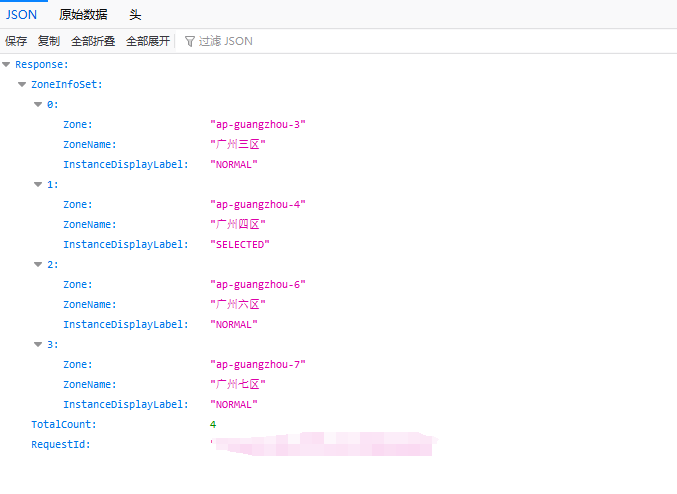
Task: Select value "广州三区"
Action: tap(238, 144)
